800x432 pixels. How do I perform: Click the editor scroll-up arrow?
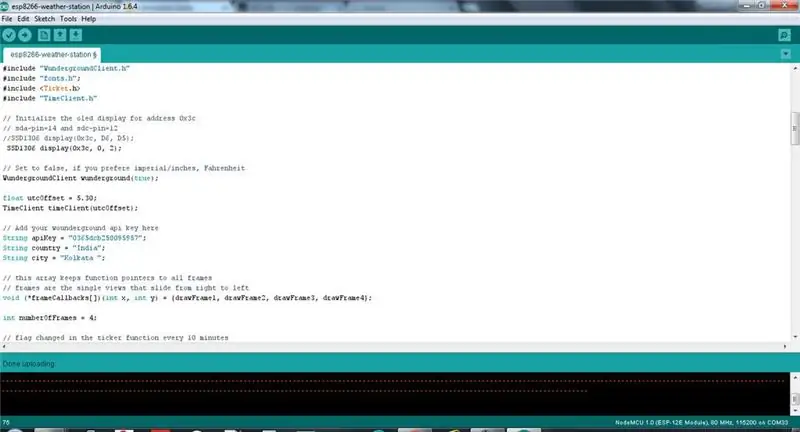click(x=795, y=68)
